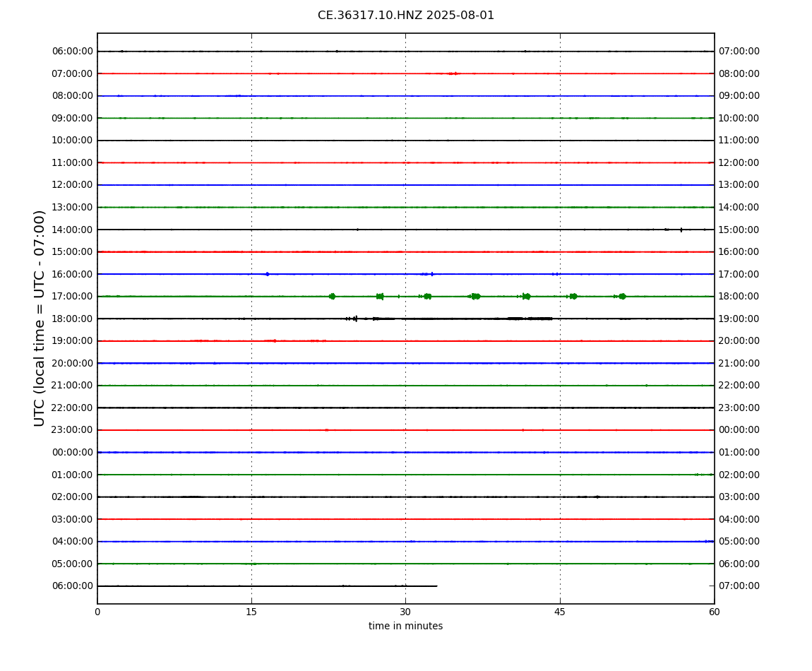Select left-axis time label 09:00:00
Screen dimensions: 812x671
pos(73,118)
